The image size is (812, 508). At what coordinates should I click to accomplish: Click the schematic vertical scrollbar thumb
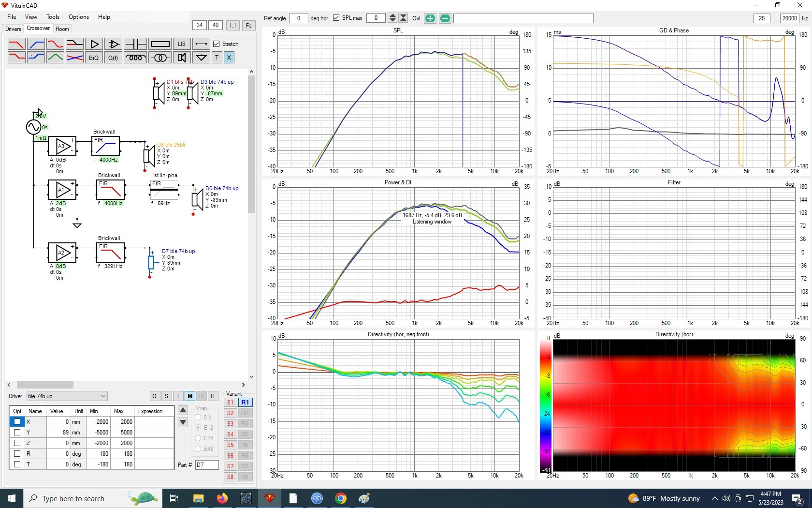pyautogui.click(x=251, y=144)
